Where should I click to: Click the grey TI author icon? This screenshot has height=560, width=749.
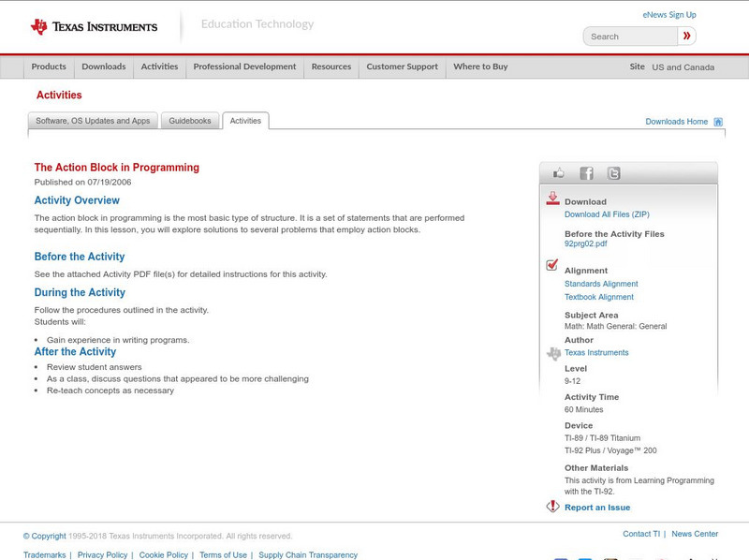click(553, 354)
